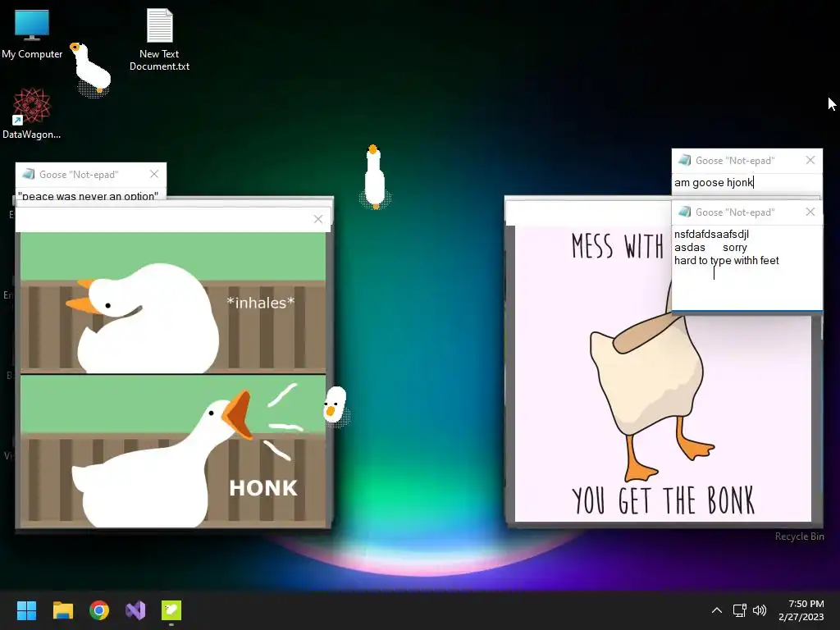Click the word "sorry" in the Not-epad
This screenshot has width=840, height=630.
point(734,248)
